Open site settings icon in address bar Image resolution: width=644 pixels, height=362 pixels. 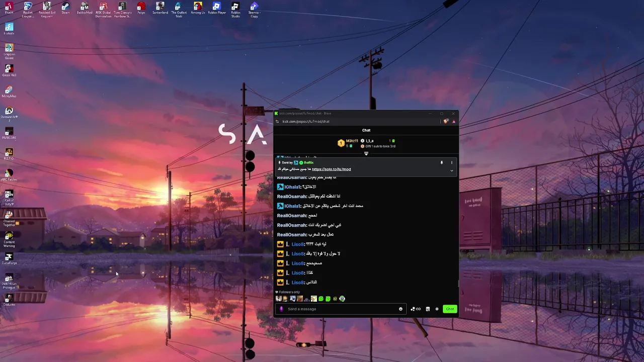click(x=277, y=121)
